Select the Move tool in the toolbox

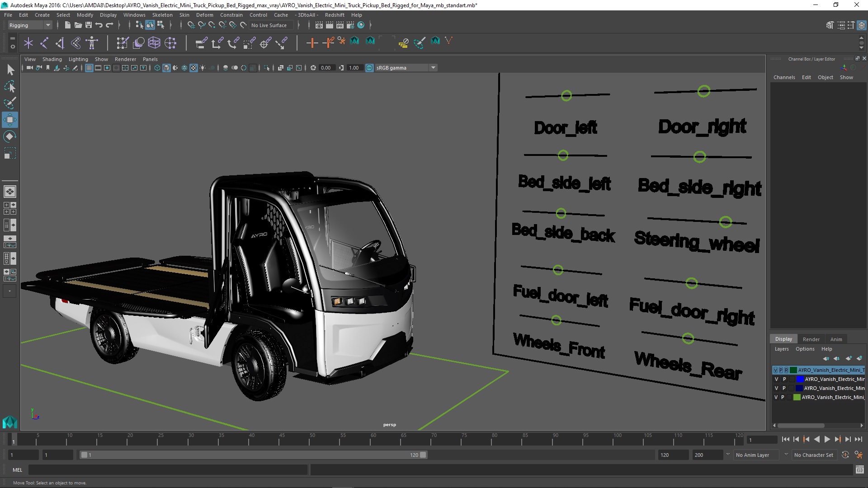(9, 120)
